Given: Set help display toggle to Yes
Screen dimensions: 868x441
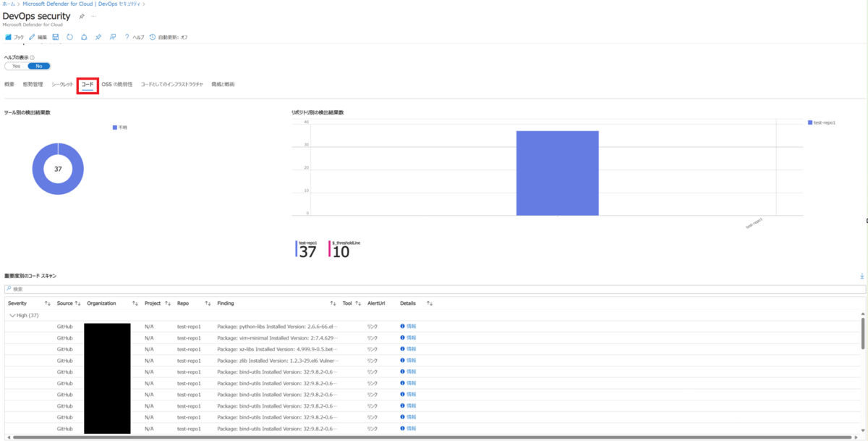Looking at the screenshot, I should click(x=16, y=66).
